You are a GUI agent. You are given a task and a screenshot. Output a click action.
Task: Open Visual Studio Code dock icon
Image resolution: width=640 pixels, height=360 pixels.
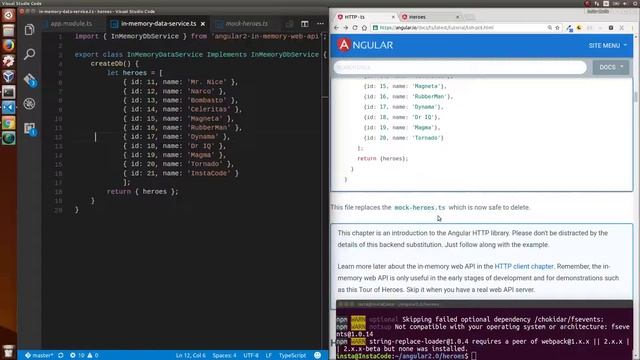[8, 108]
